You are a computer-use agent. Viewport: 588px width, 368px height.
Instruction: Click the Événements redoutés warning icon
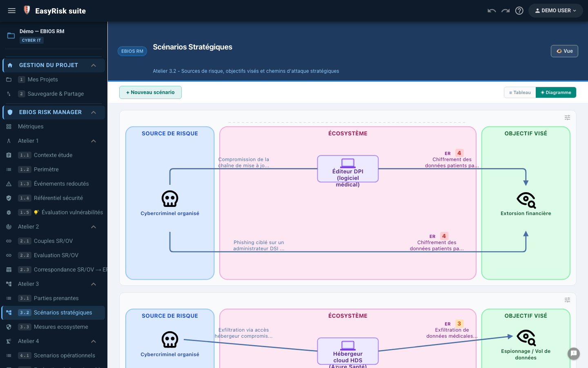[9, 184]
